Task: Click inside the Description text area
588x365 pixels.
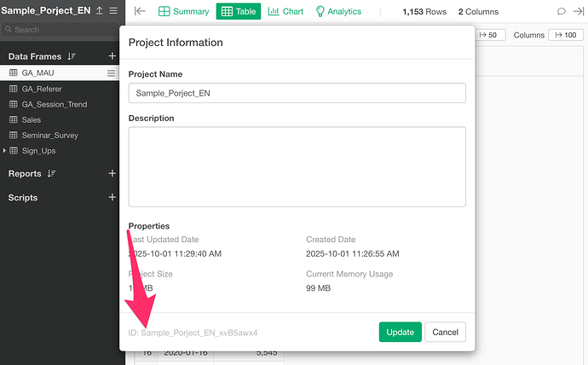Action: [x=297, y=166]
